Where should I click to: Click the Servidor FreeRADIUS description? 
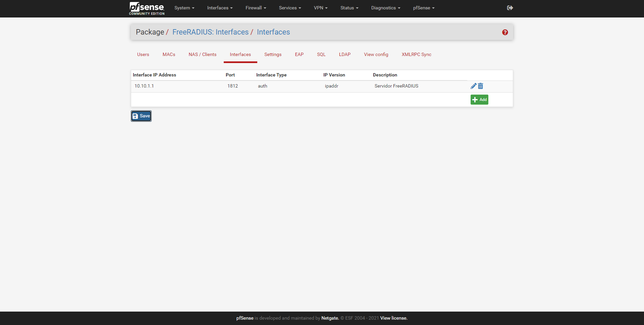point(396,86)
